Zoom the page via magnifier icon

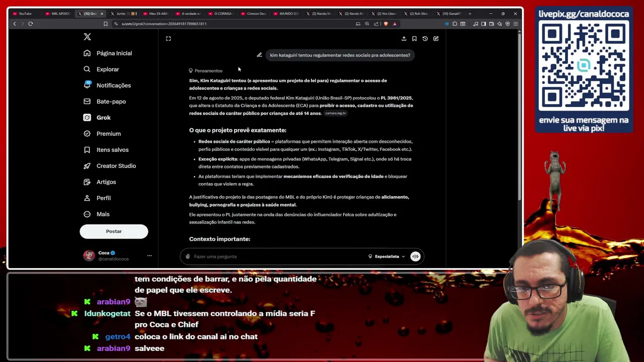367,24
